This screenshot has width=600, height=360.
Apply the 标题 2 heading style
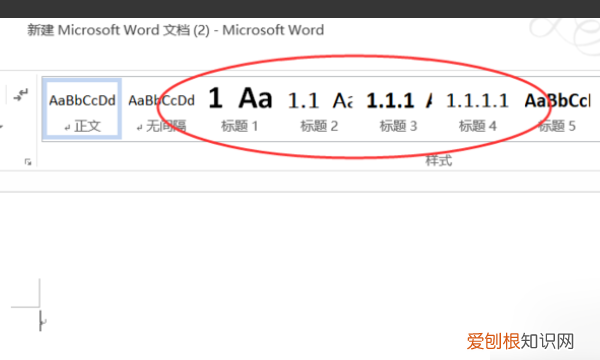[320, 109]
